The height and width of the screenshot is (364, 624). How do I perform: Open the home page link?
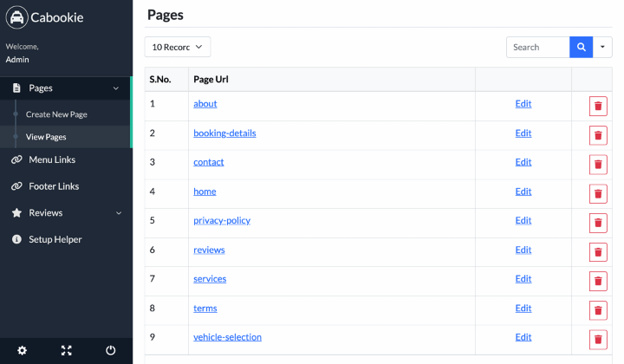pyautogui.click(x=205, y=192)
